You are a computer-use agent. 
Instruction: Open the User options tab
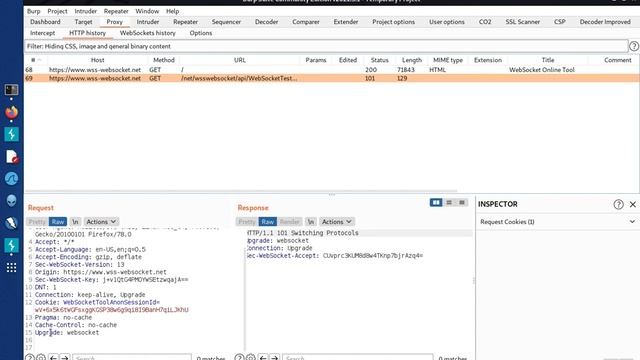click(x=447, y=22)
